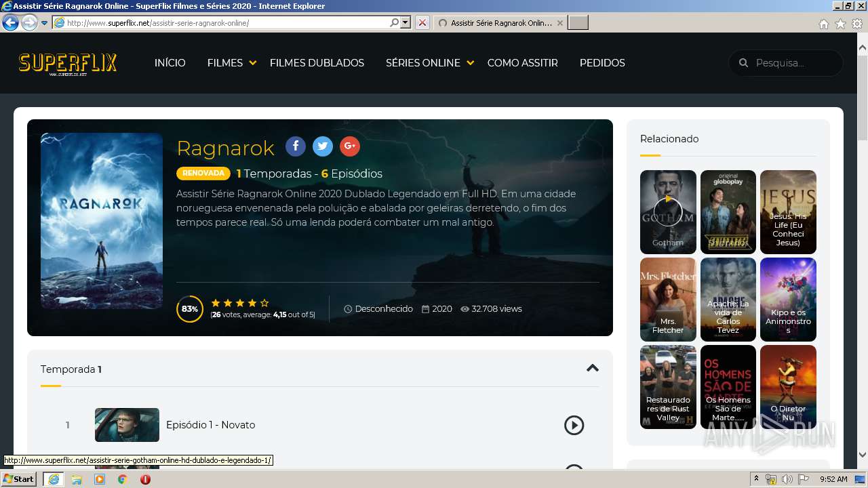Viewport: 868px width, 488px height.
Task: Open the FILMES menu
Action: (x=225, y=63)
